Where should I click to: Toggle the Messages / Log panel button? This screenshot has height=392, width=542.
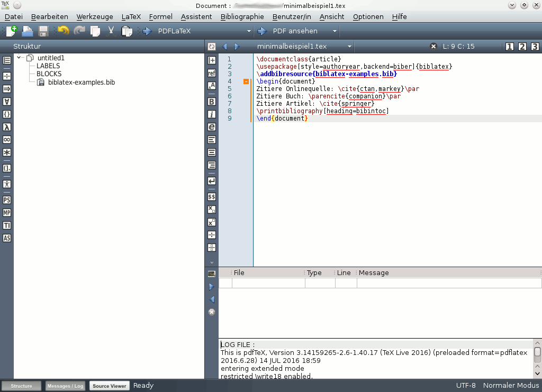coord(66,386)
